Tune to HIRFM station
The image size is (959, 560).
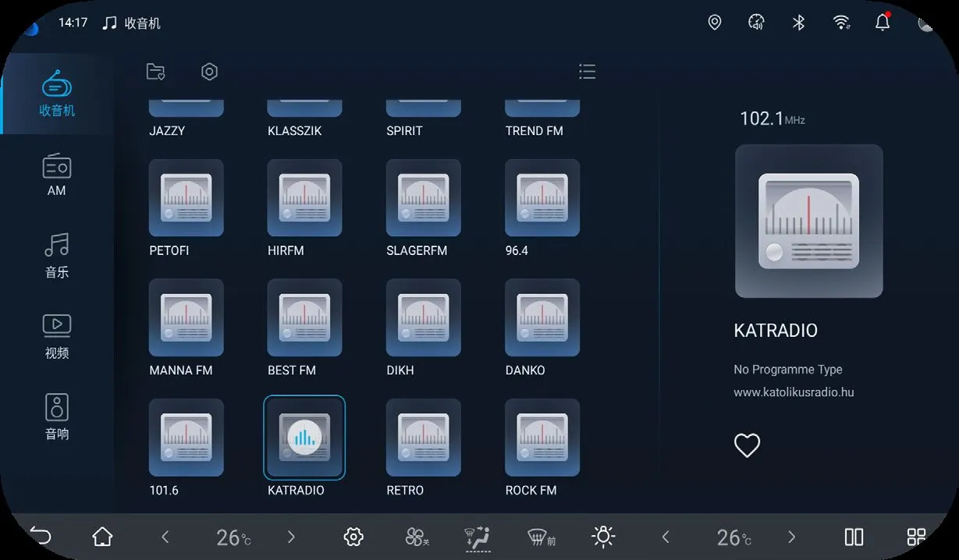pos(305,198)
